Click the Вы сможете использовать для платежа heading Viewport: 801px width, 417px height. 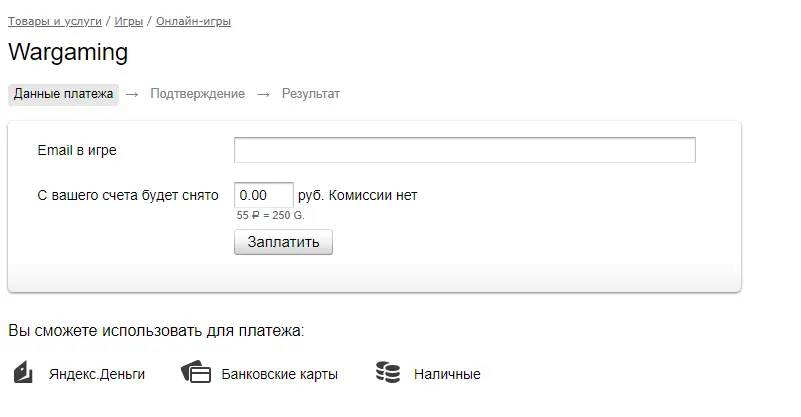click(x=156, y=331)
